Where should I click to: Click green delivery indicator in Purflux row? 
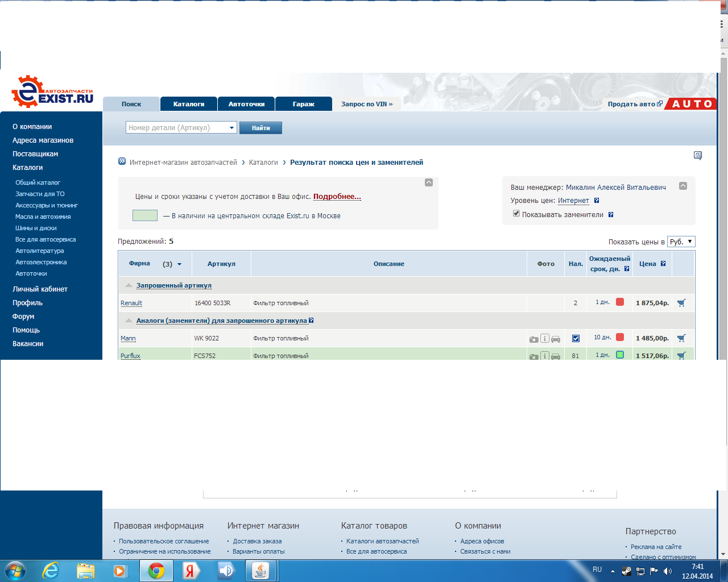(x=620, y=355)
